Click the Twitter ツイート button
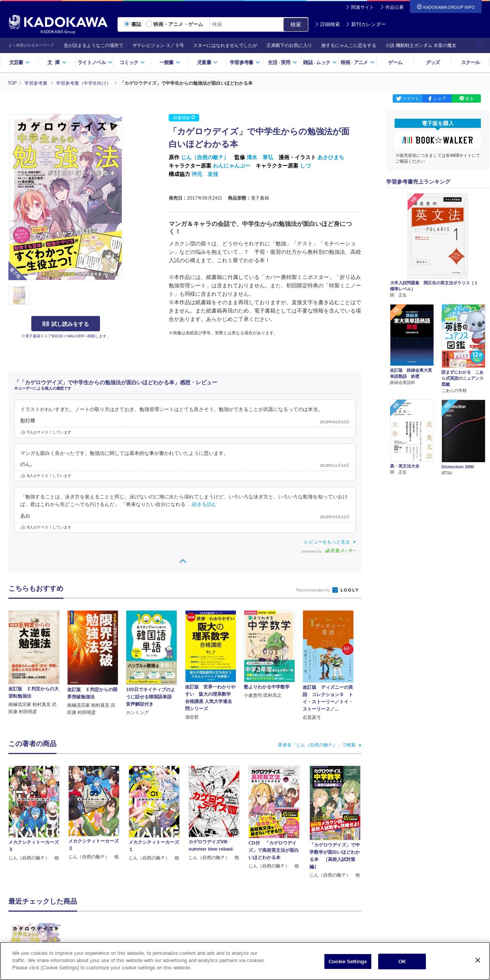 coord(407,98)
